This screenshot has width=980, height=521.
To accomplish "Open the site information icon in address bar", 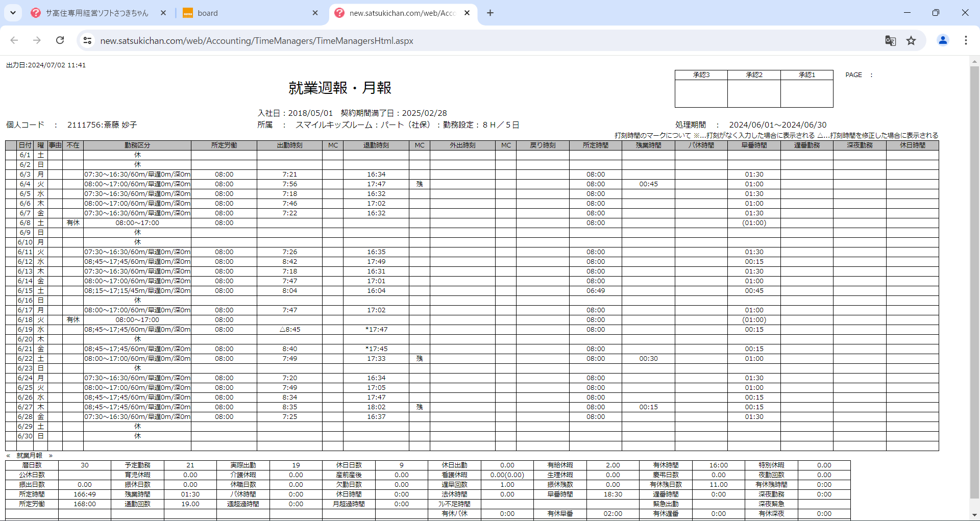I will pos(87,40).
